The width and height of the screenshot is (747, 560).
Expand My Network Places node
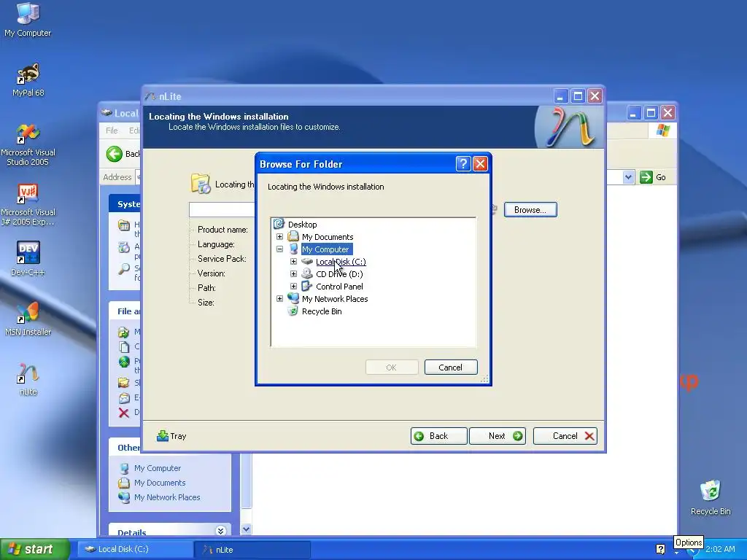click(x=279, y=298)
